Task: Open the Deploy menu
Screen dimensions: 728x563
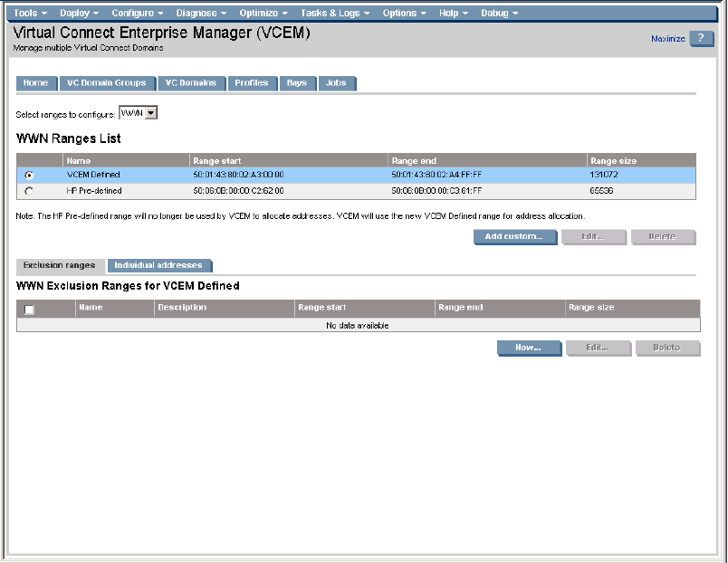Action: (79, 13)
